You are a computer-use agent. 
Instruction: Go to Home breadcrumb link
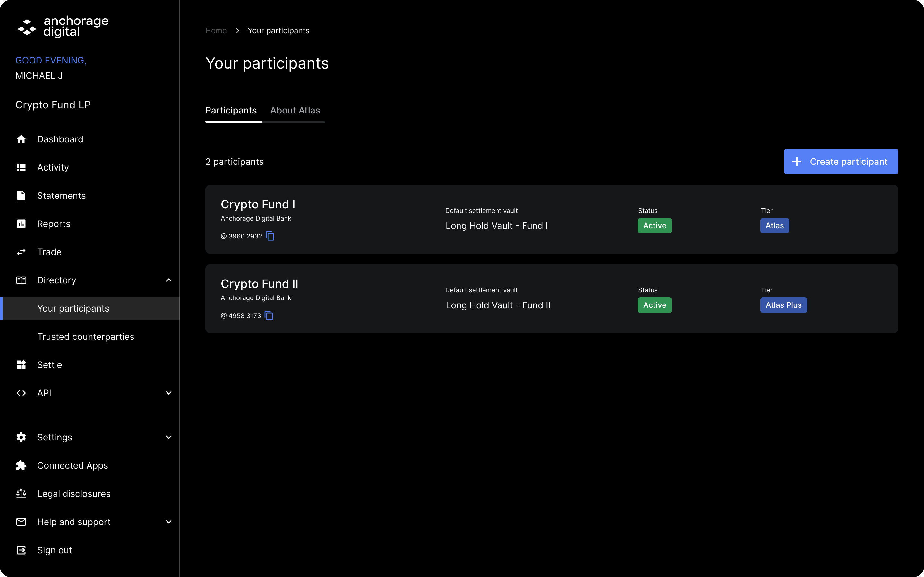tap(216, 30)
